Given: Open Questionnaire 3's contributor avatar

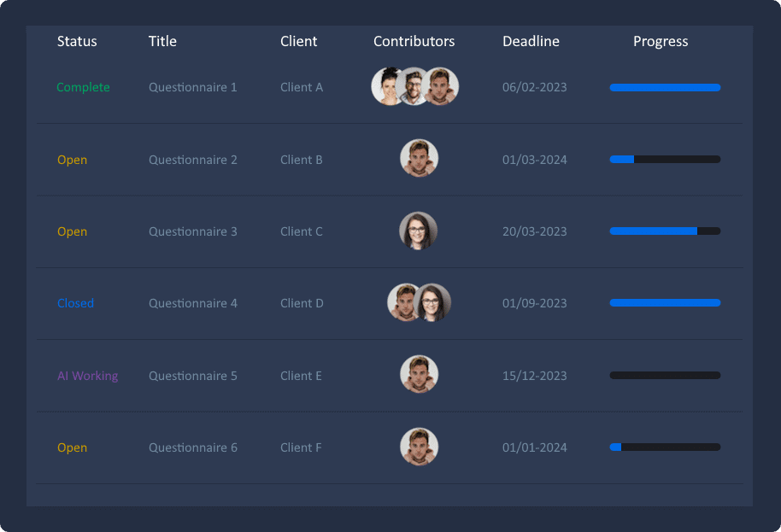Looking at the screenshot, I should pyautogui.click(x=418, y=231).
